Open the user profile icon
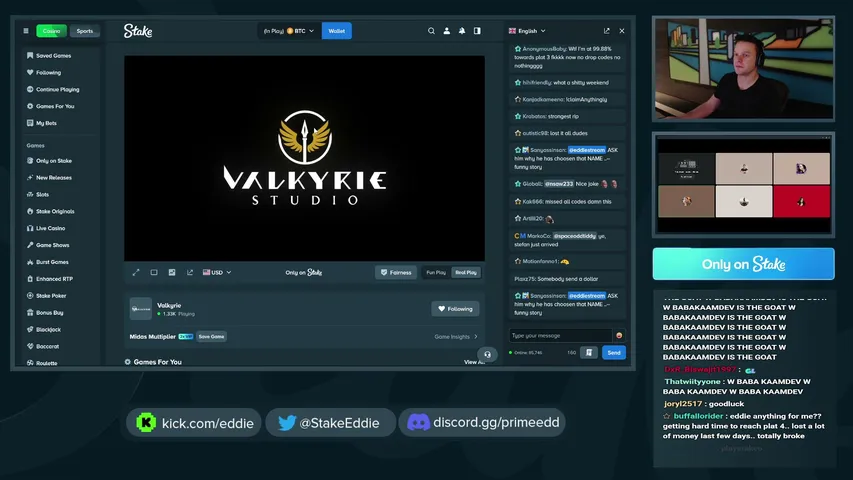Screen dimensions: 853x480 [x=447, y=31]
